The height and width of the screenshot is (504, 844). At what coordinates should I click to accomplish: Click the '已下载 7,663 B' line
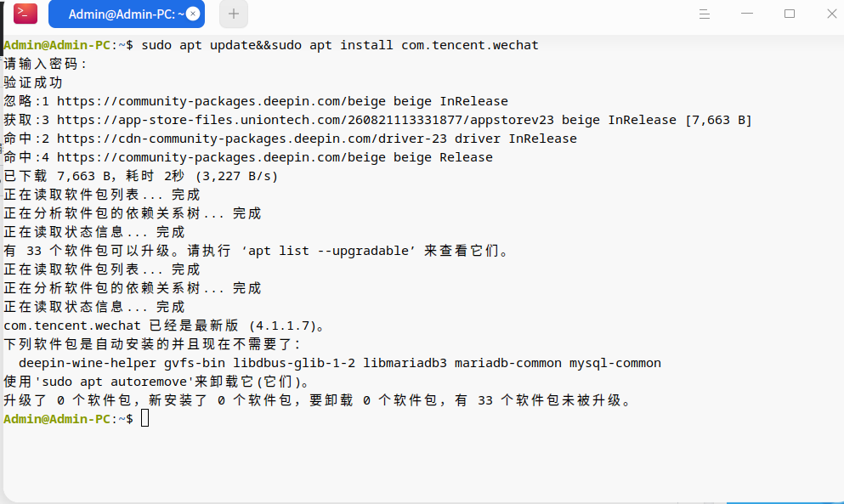(x=140, y=176)
